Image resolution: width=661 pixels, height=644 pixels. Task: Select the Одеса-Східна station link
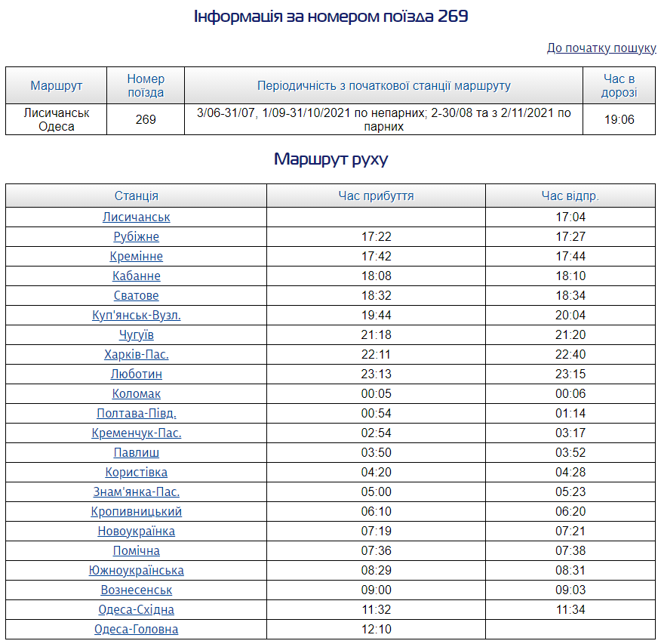(137, 610)
